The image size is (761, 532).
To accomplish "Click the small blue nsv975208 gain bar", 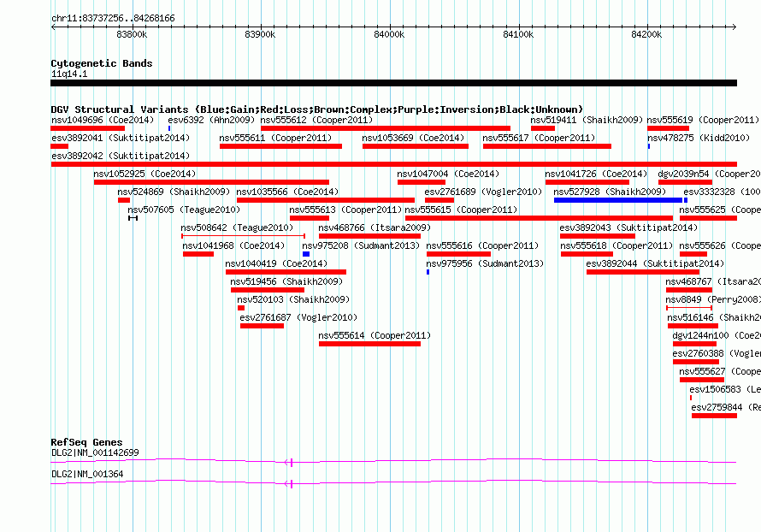I will 306,254.
